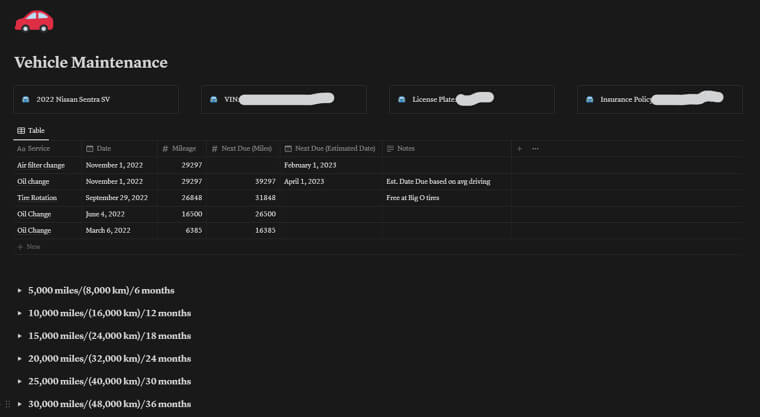Click the car icon beside 2022 Nissan Sentra SV

click(x=26, y=99)
